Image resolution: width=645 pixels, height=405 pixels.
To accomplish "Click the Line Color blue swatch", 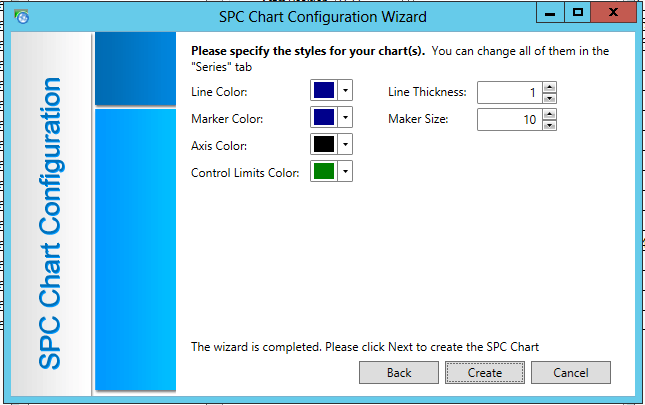I will click(324, 90).
